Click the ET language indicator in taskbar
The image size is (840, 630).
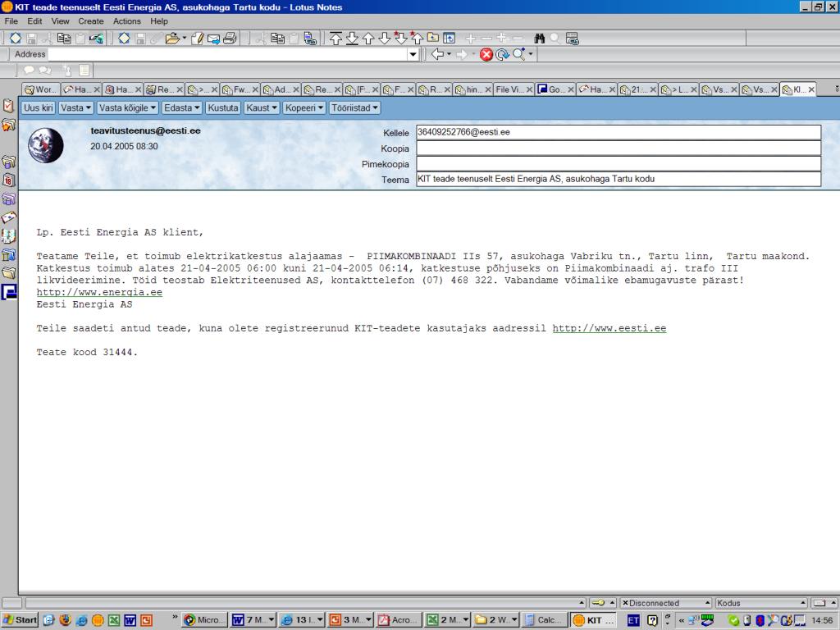pyautogui.click(x=633, y=620)
